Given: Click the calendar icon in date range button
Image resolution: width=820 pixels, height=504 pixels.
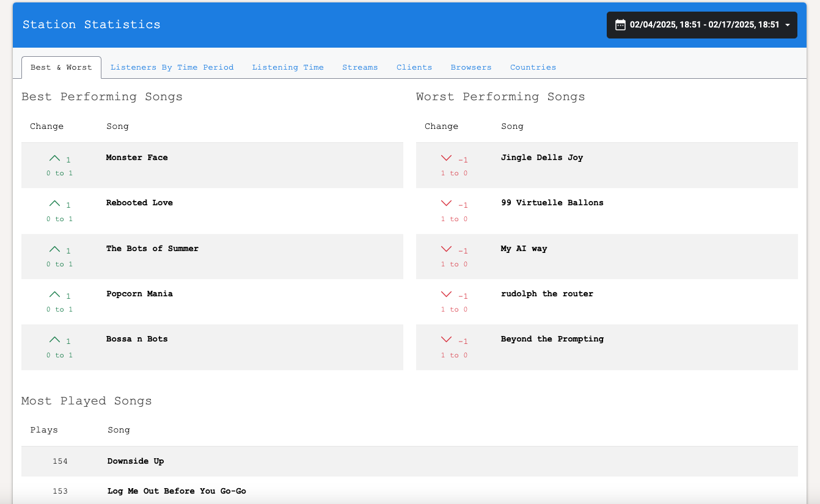Looking at the screenshot, I should click(620, 25).
